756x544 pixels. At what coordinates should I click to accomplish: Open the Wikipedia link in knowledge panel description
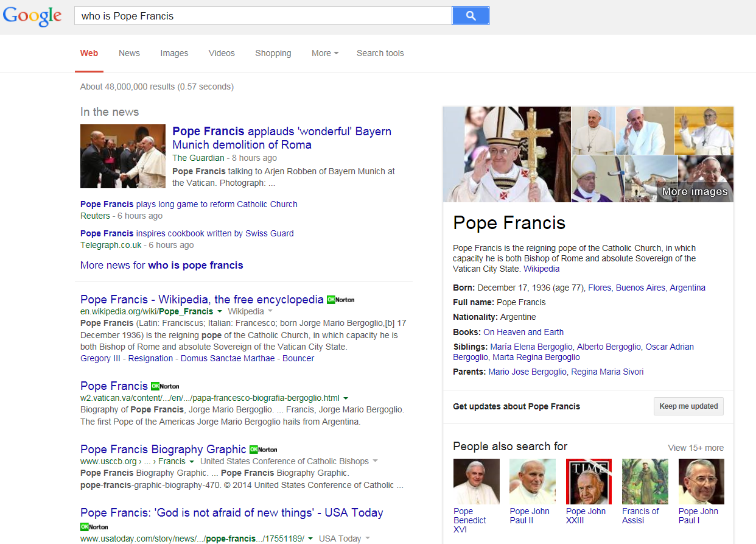coord(541,269)
